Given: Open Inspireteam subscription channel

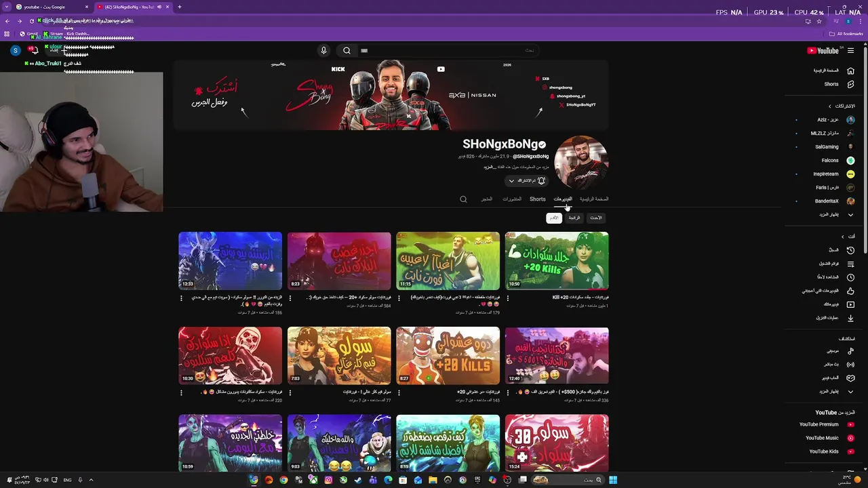Looking at the screenshot, I should click(x=833, y=174).
